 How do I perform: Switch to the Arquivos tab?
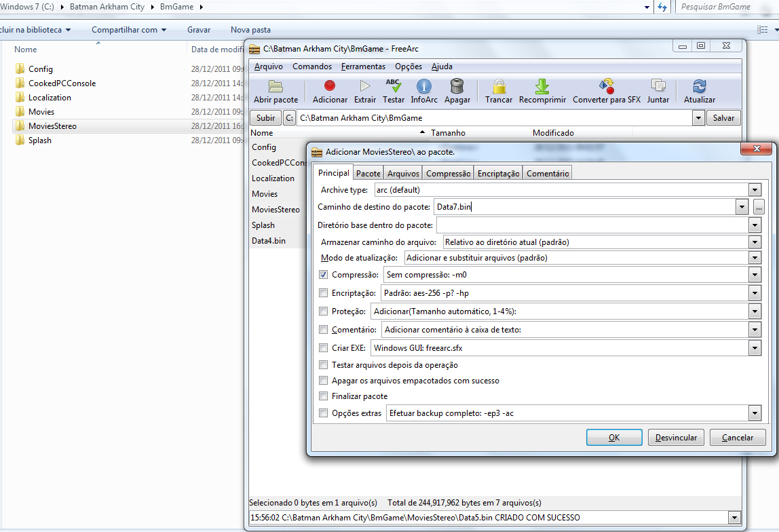[403, 173]
